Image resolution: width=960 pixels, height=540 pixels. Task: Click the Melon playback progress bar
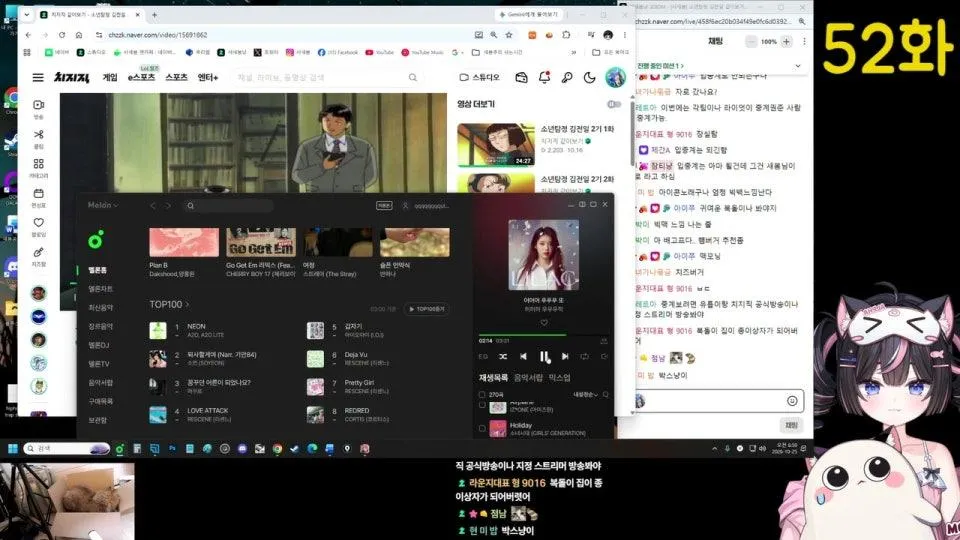(544, 336)
